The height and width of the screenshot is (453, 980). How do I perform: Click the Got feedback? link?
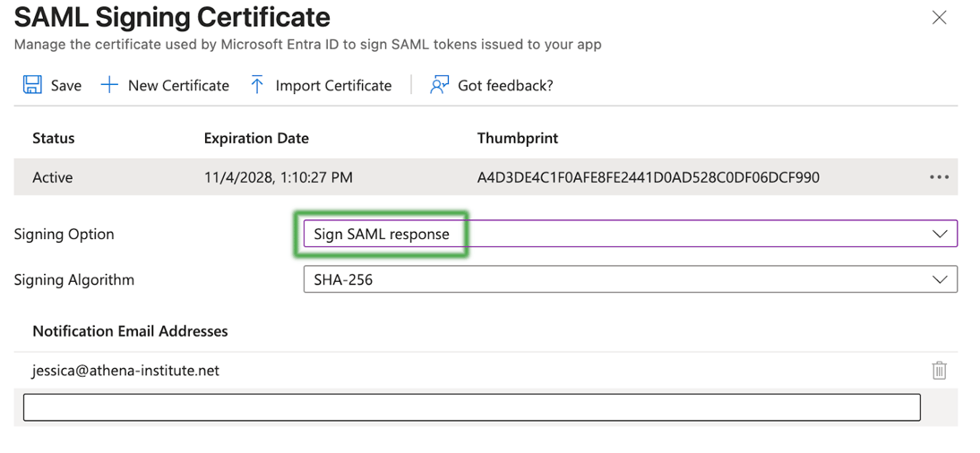point(505,86)
